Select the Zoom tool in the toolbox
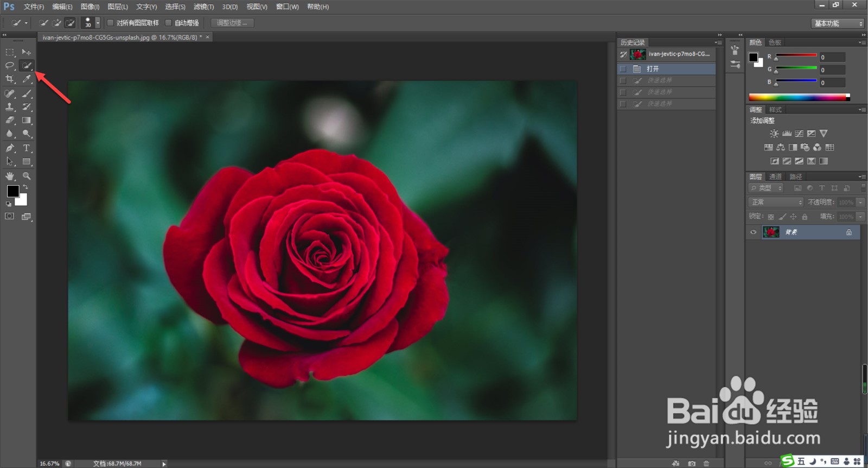Image resolution: width=868 pixels, height=468 pixels. tap(26, 176)
